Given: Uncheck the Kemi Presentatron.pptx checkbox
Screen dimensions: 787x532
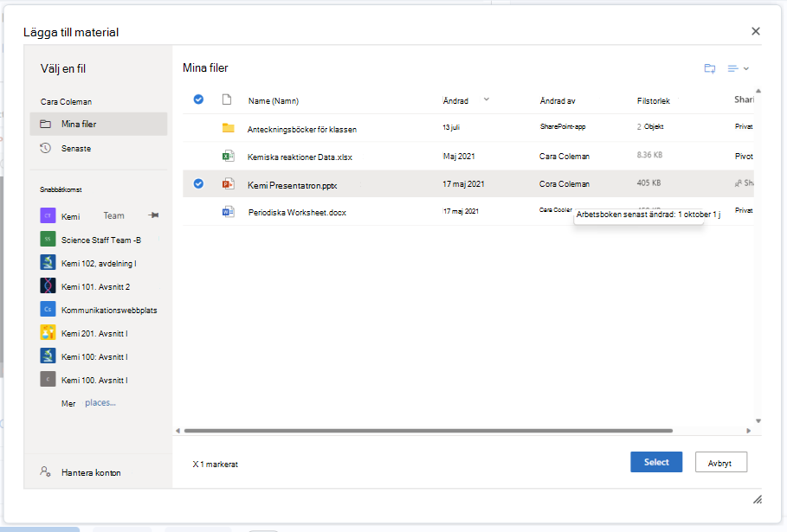Looking at the screenshot, I should click(x=199, y=183).
